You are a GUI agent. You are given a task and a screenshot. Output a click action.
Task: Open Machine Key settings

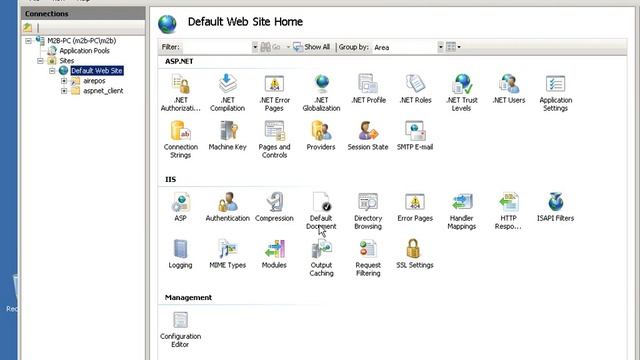[227, 136]
